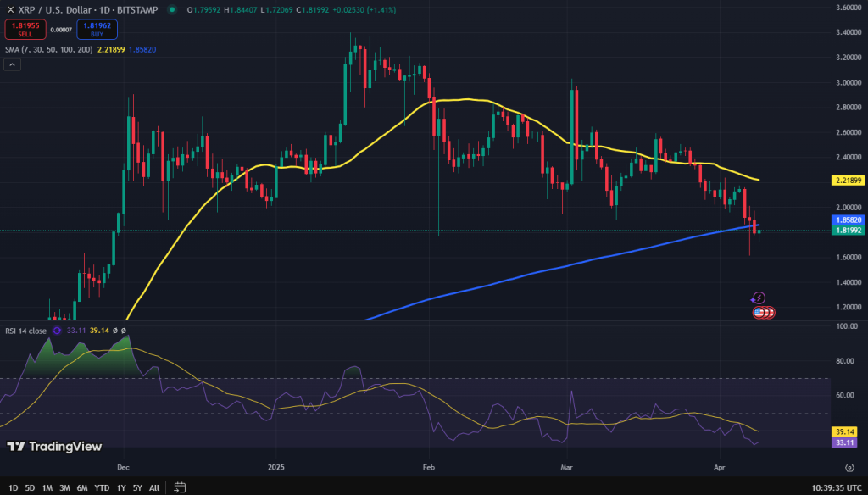Click the green 1.81992 current price label
Screen dimensions: 868x495
tap(848, 231)
